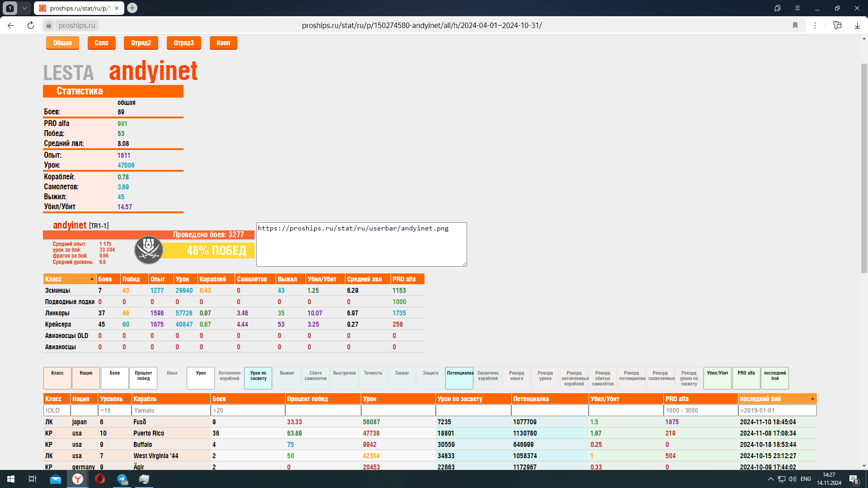
Task: Click the andyinet player name heading
Action: click(153, 71)
